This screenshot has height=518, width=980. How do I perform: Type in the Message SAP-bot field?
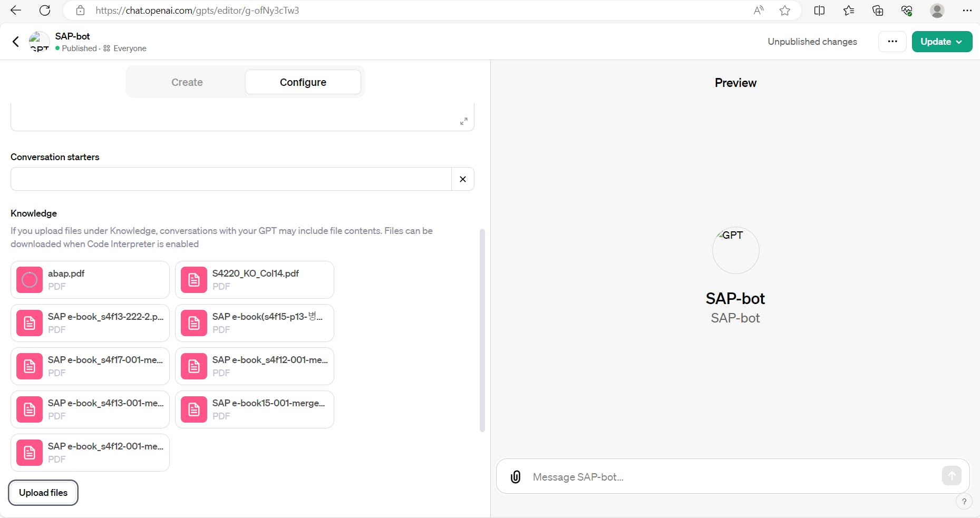(733, 477)
